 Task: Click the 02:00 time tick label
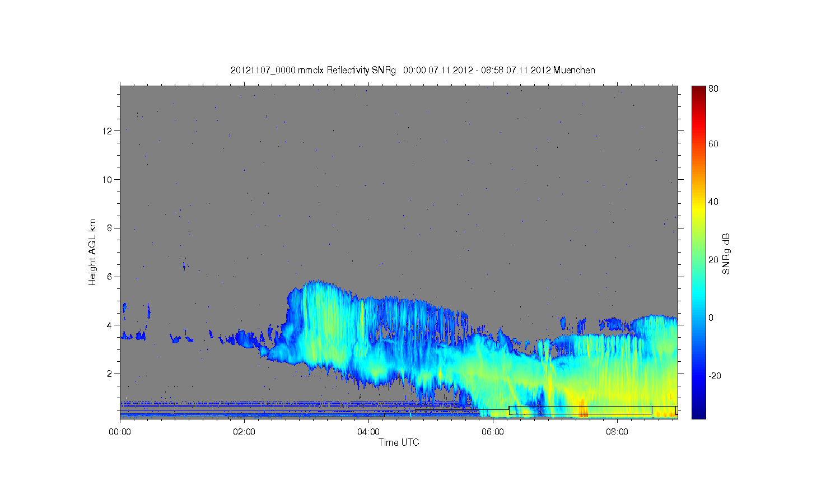click(x=244, y=432)
